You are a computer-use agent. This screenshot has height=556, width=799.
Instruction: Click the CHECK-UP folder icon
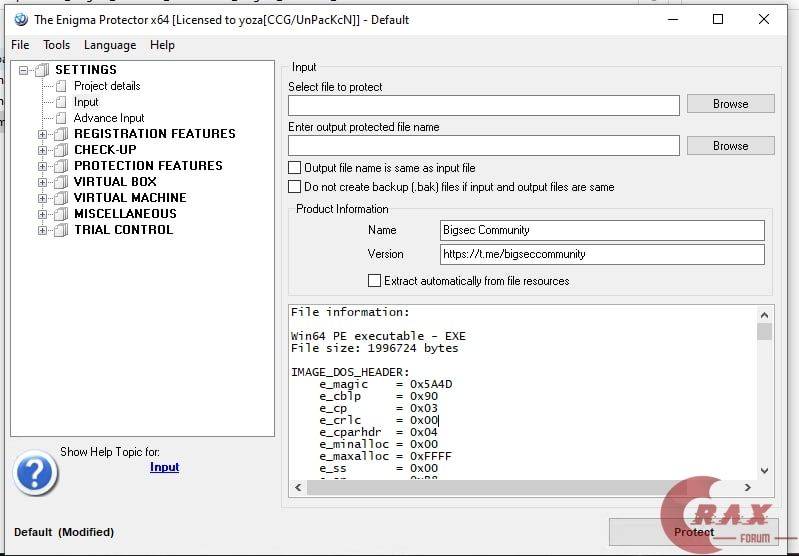(61, 150)
